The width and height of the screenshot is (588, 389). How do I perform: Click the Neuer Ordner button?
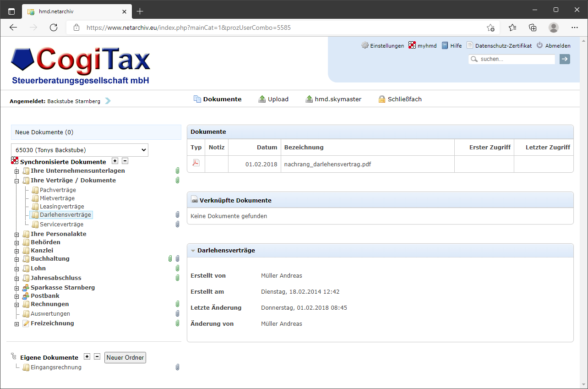[125, 357]
